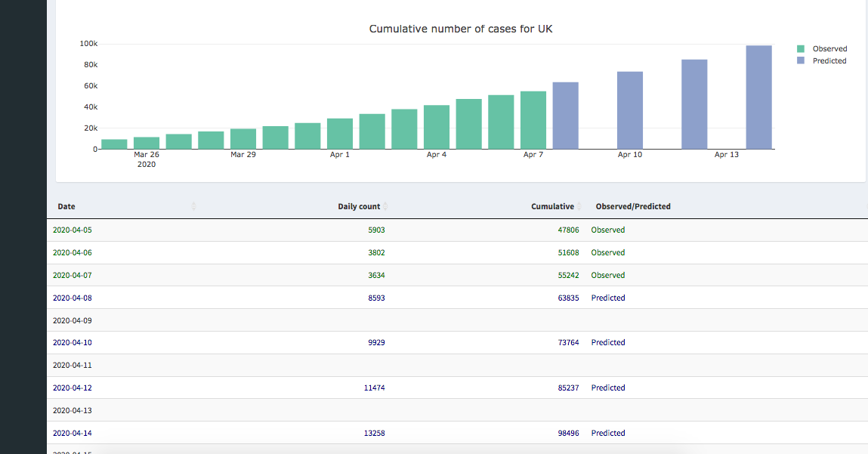The width and height of the screenshot is (868, 454).
Task: Click the 2020-04-14 date cell
Action: coord(73,433)
